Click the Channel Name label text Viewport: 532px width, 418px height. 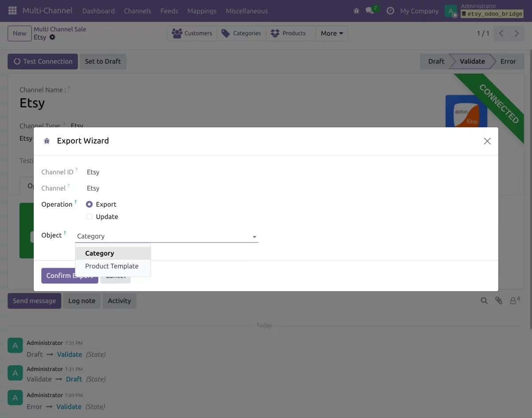(x=43, y=90)
